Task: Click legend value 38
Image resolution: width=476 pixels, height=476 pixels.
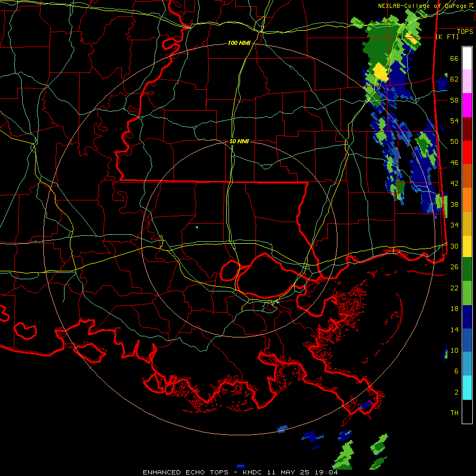Action: (454, 204)
